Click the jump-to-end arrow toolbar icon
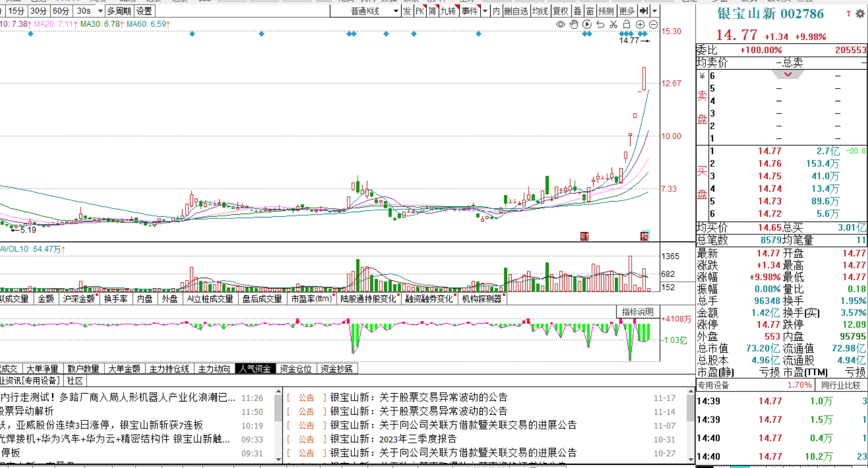The image size is (868, 468). coord(644,11)
